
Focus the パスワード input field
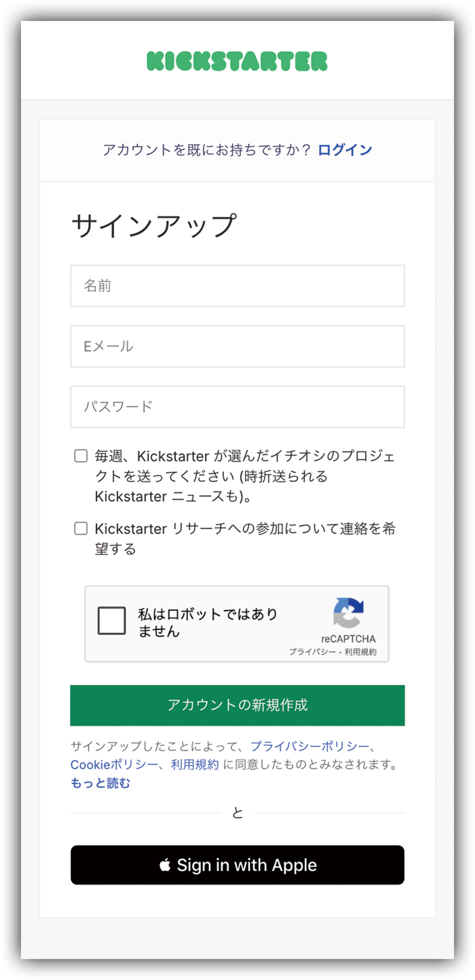(x=237, y=407)
